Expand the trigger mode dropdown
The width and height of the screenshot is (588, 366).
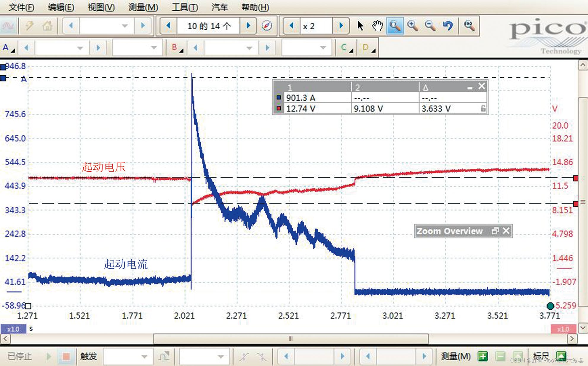click(x=144, y=356)
